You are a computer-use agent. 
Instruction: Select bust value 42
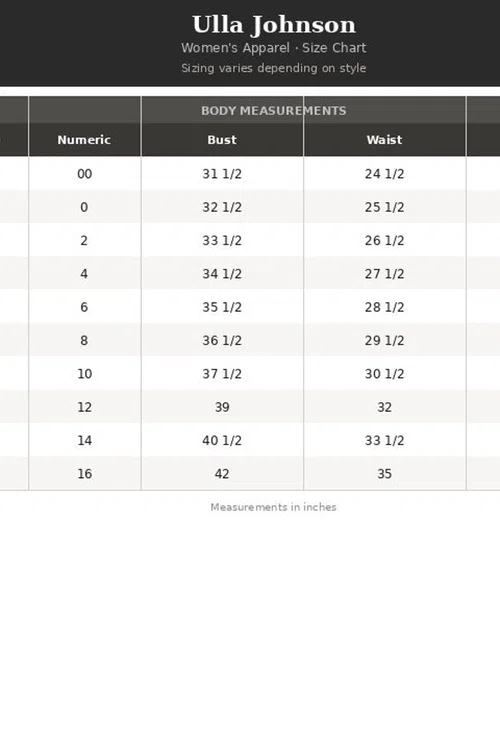(x=222, y=474)
